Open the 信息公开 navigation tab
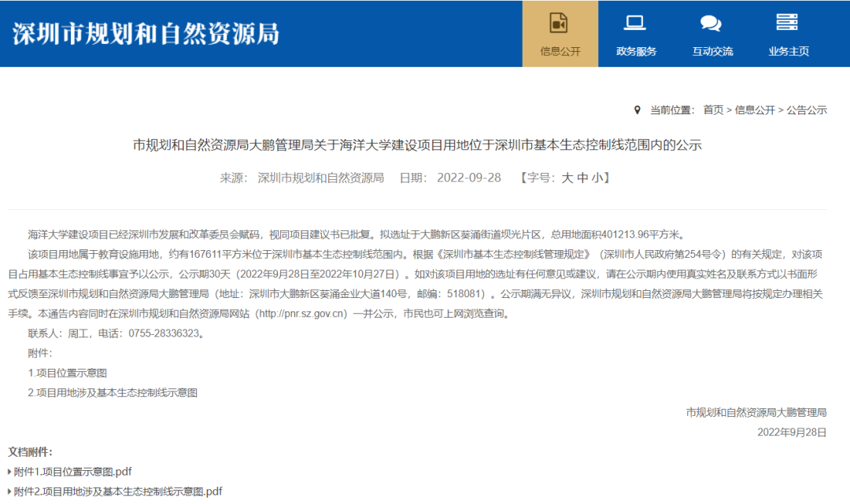Image resolution: width=850 pixels, height=504 pixels. coord(560,51)
